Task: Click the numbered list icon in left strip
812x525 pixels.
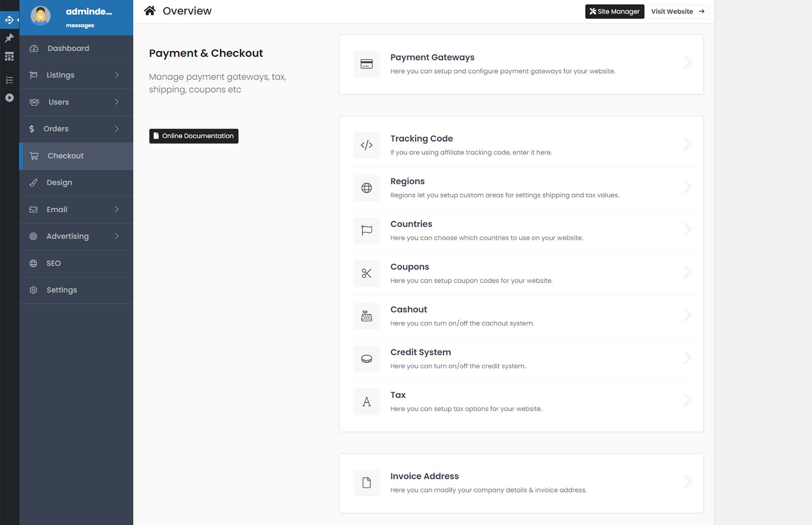Action: coord(9,79)
